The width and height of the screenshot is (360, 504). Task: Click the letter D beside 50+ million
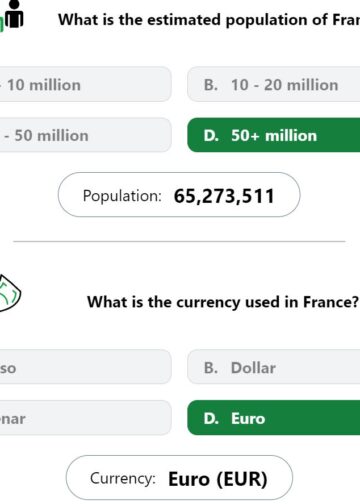point(211,136)
